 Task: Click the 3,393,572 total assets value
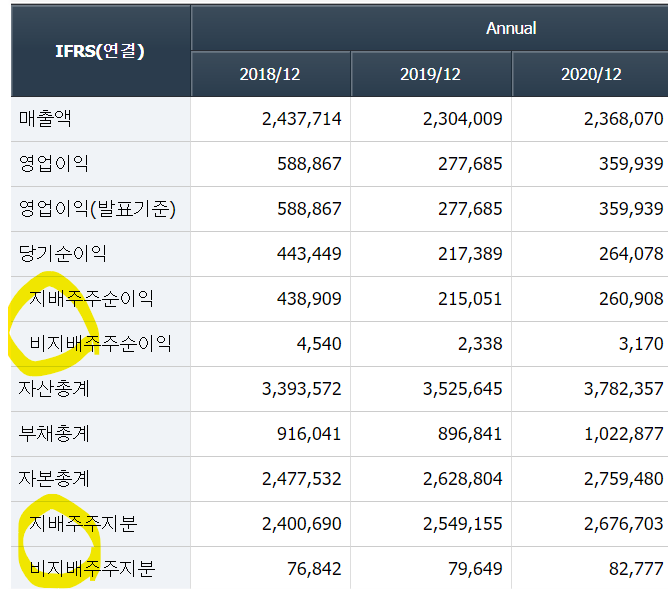(302, 389)
